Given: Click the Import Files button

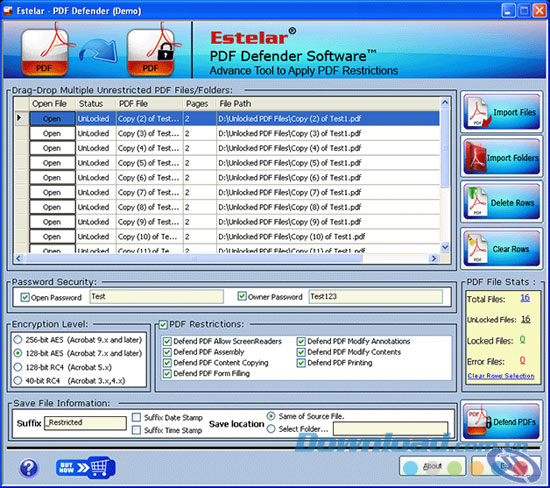Looking at the screenshot, I should click(x=501, y=112).
